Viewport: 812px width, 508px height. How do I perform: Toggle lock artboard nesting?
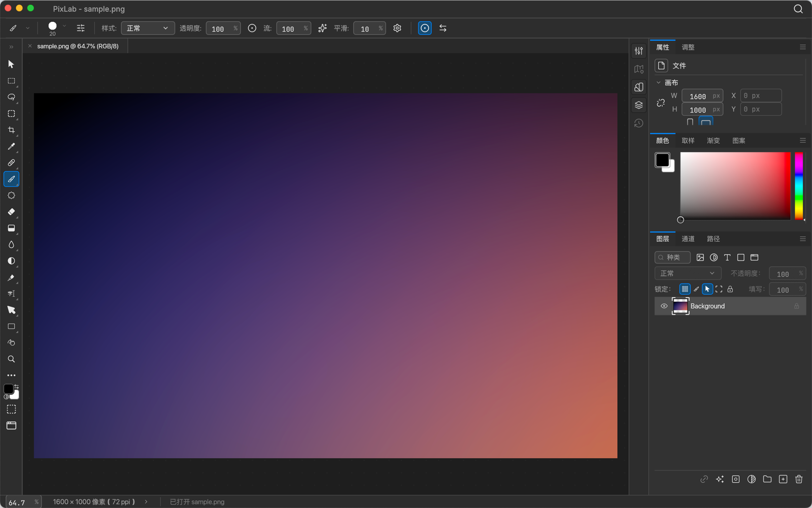point(719,289)
